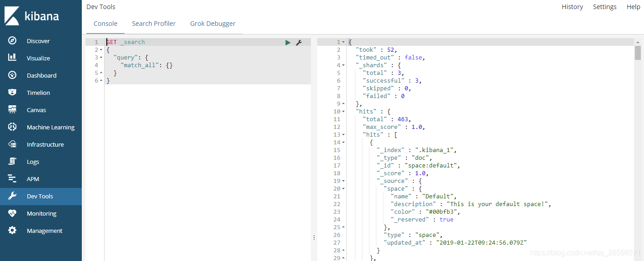Image resolution: width=644 pixels, height=261 pixels.
Task: Open Canvas easel icon
Action: point(12,110)
